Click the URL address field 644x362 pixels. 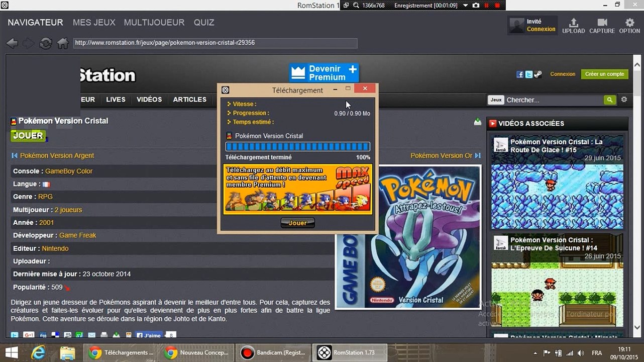pyautogui.click(x=216, y=43)
